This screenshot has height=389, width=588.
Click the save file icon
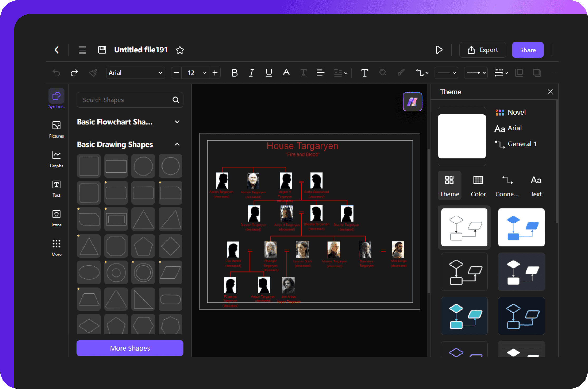coord(102,50)
